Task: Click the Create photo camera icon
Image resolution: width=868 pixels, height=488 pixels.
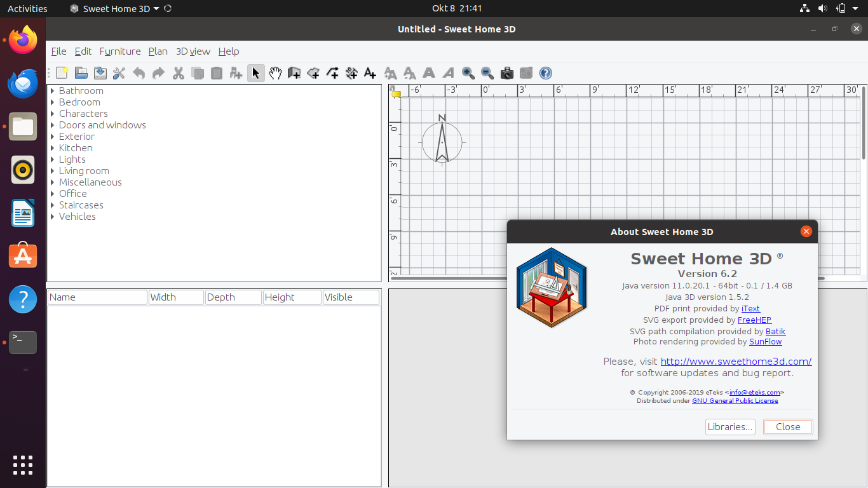Action: pyautogui.click(x=506, y=73)
